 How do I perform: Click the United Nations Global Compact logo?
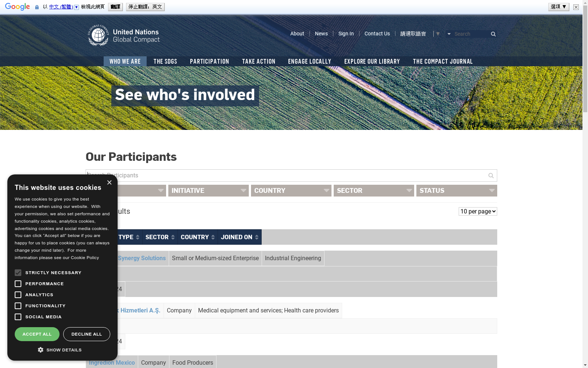(124, 35)
